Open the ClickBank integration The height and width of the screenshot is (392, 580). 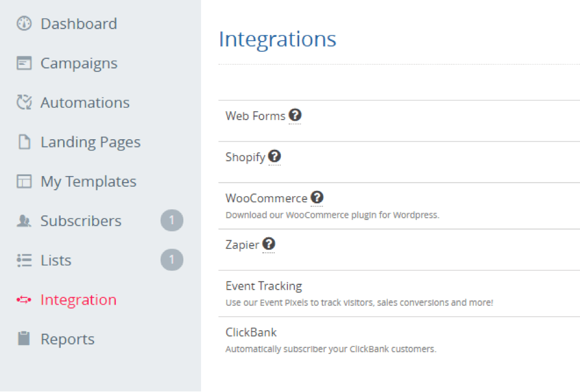251,332
